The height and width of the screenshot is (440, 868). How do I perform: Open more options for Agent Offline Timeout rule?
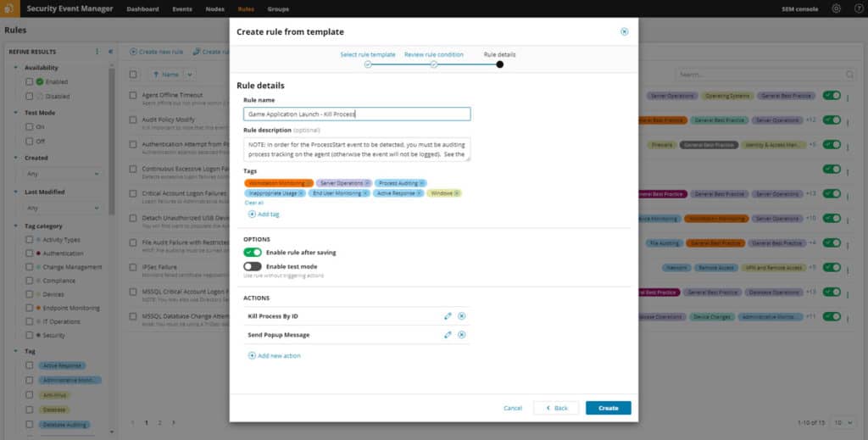coord(848,98)
